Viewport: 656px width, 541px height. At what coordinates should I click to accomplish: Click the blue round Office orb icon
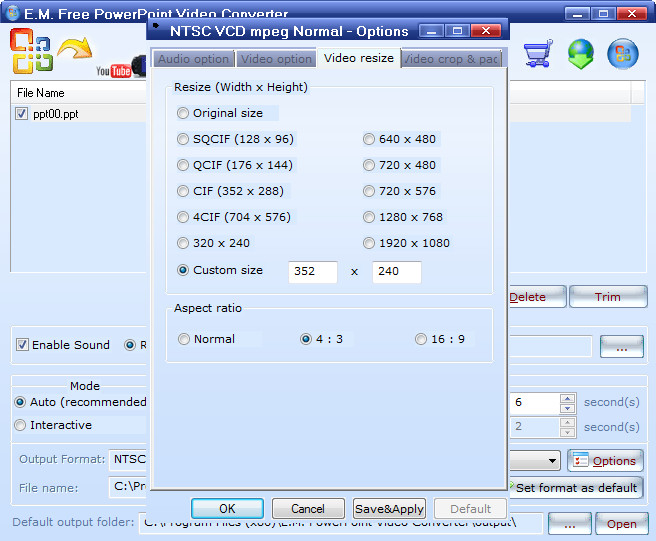(623, 54)
